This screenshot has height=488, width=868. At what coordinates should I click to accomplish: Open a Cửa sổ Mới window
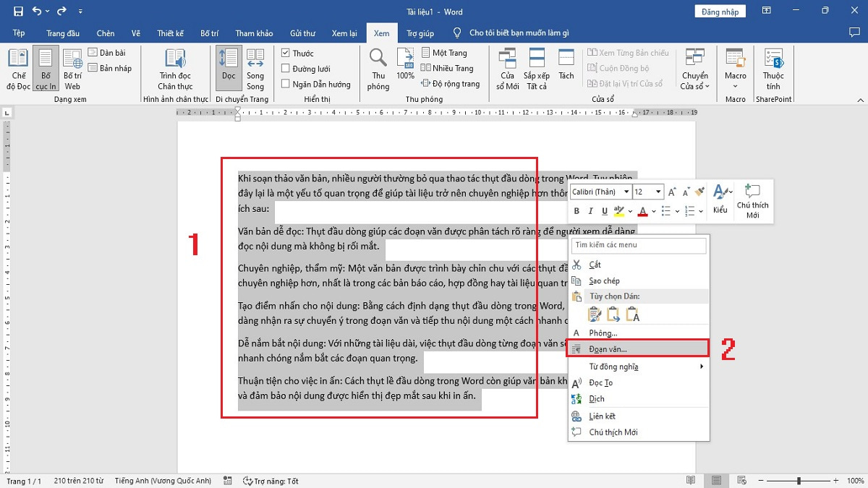[508, 69]
